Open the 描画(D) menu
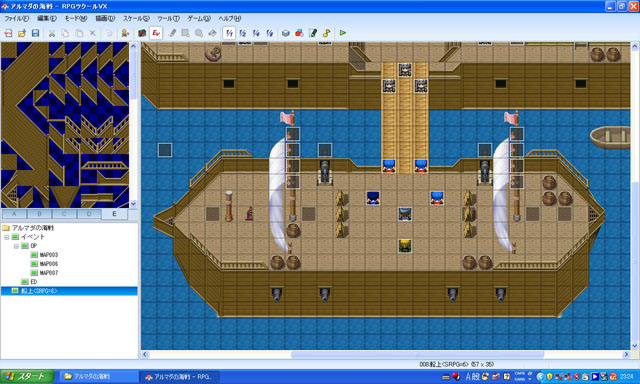 (x=105, y=18)
